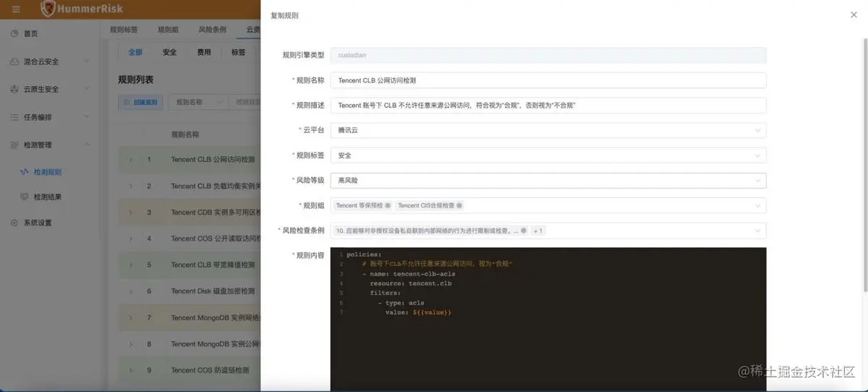Screen dimensions: 868x392
Task: Click the ${{value}} placeholder in code
Action: point(432,312)
